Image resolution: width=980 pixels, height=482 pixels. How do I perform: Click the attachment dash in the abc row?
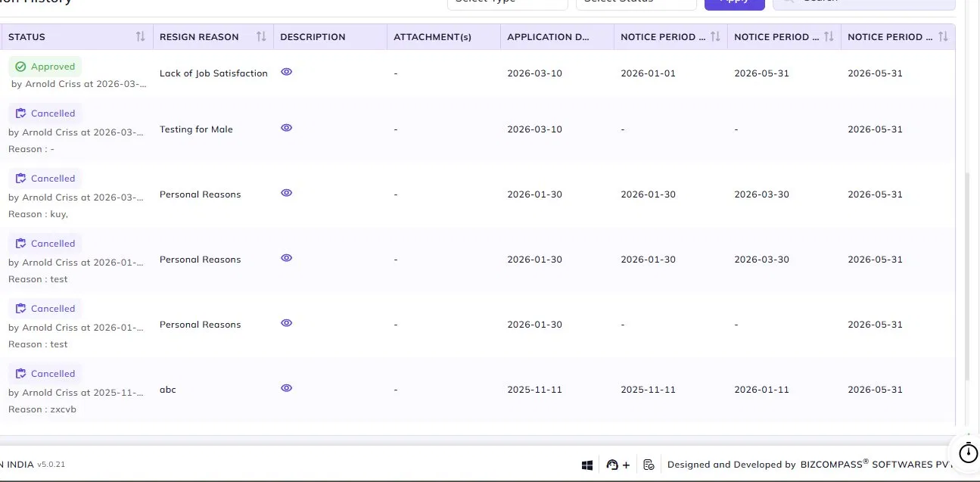[396, 390]
